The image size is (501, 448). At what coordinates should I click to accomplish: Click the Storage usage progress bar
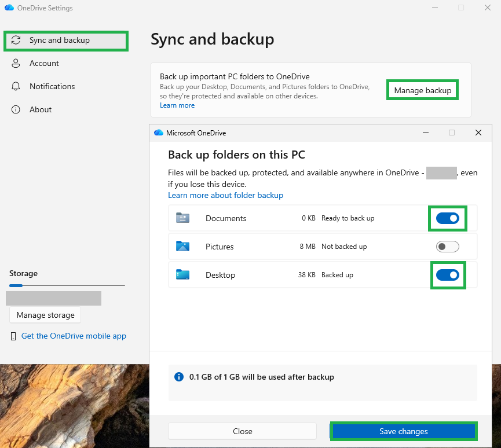[x=67, y=285]
